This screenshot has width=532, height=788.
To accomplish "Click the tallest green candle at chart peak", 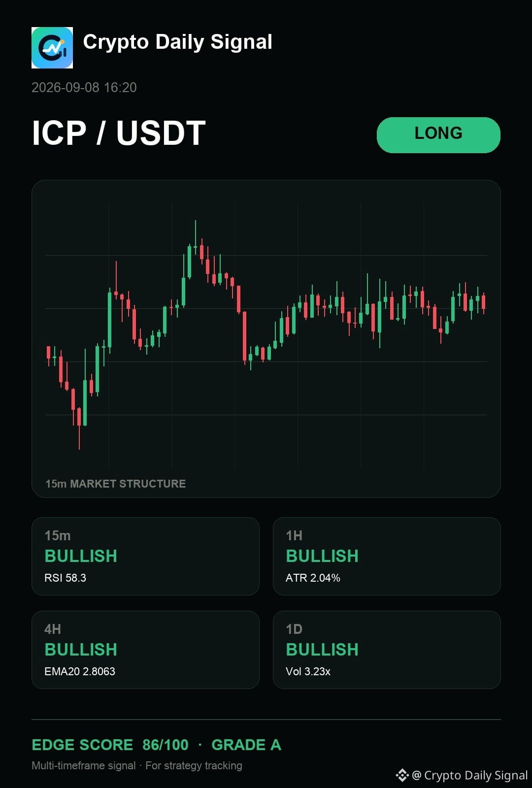I will point(195,238).
